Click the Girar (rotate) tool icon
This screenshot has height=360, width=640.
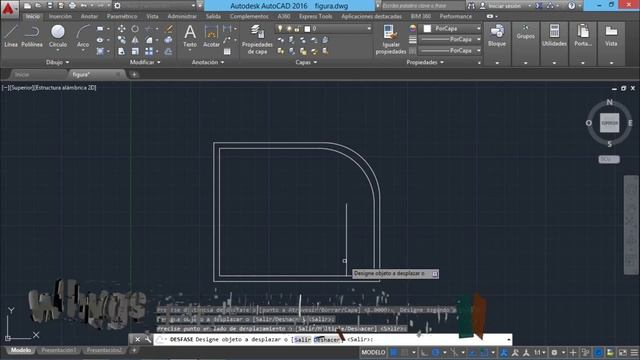(135, 29)
